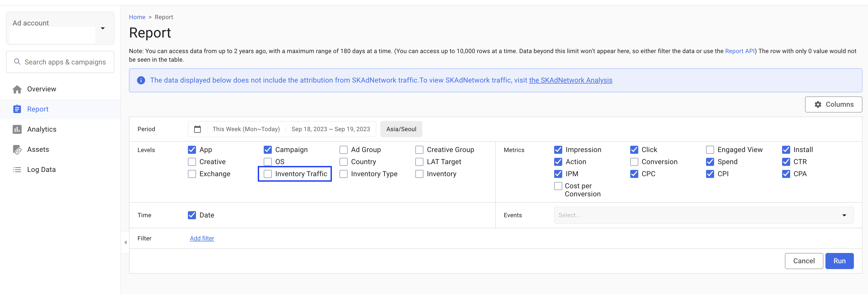
Task: Click the Overview home icon
Action: tap(17, 89)
